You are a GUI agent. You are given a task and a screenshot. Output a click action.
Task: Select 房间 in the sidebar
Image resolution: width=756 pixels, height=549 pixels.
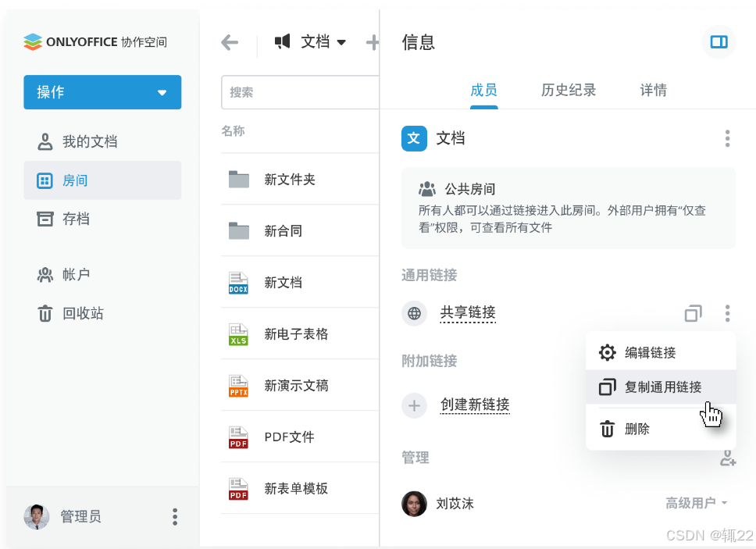(102, 180)
